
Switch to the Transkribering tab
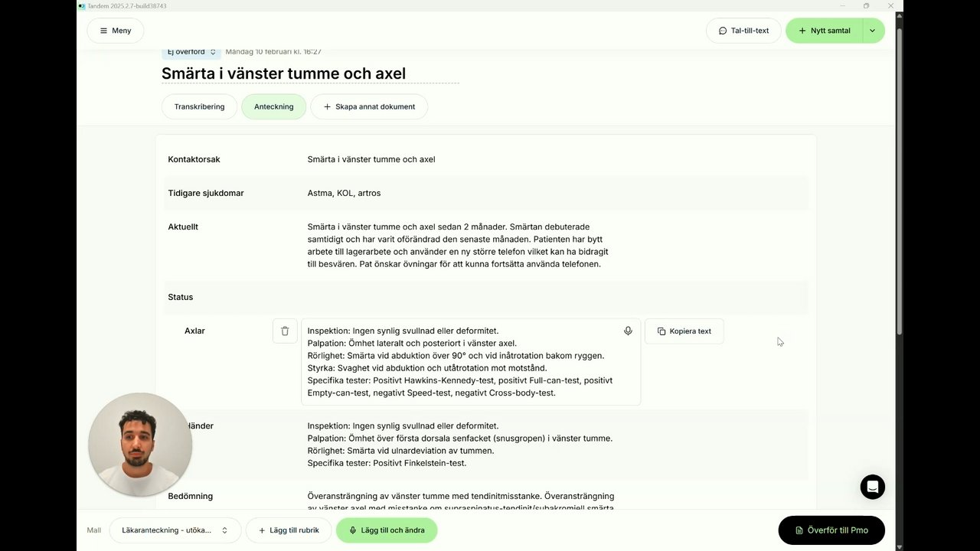[x=200, y=106]
